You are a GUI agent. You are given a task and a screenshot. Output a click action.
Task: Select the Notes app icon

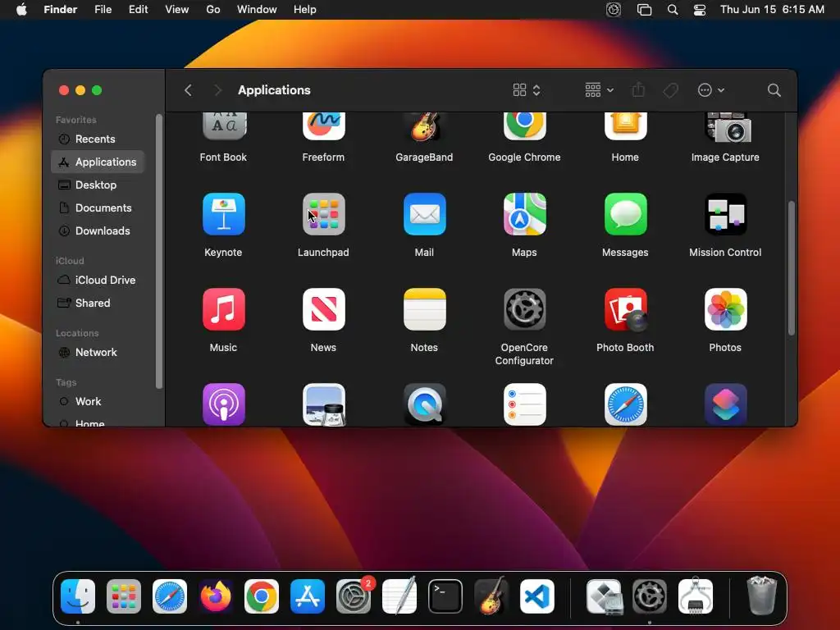tap(424, 309)
